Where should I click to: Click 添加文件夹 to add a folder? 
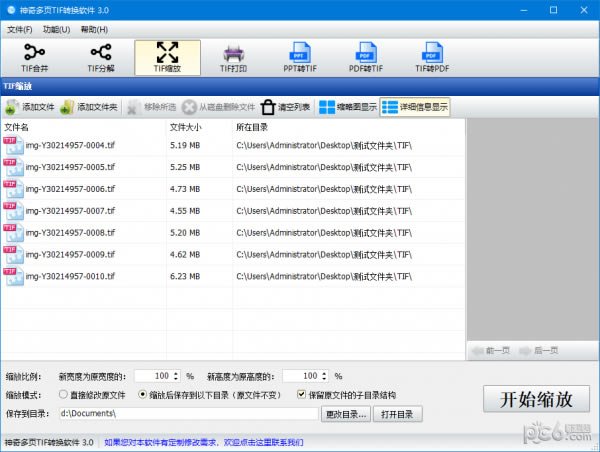point(89,107)
